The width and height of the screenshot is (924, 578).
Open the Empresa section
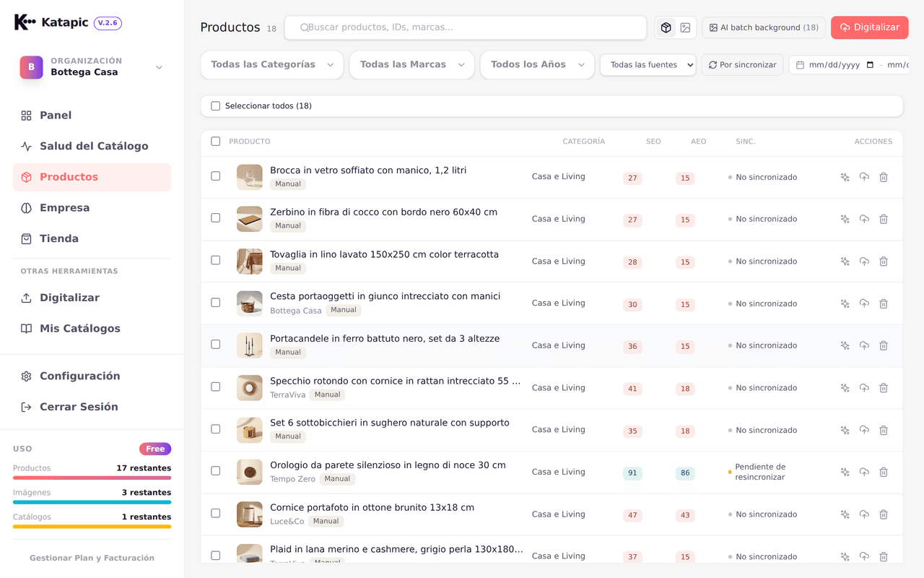[x=92, y=208]
